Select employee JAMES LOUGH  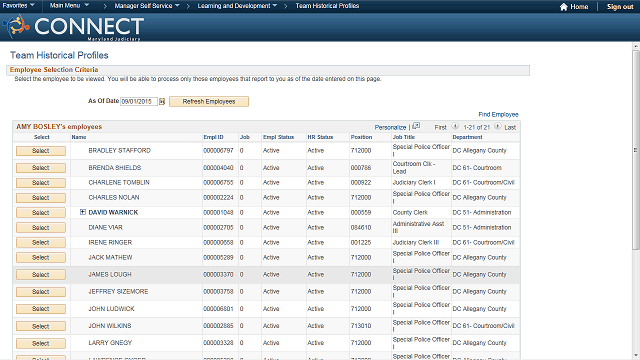click(x=41, y=275)
